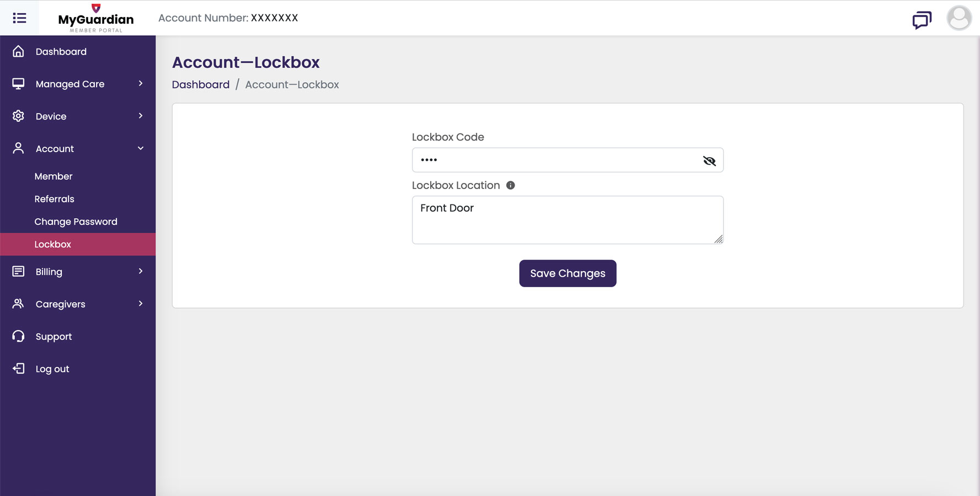Click the Lockbox Code input field
The height and width of the screenshot is (496, 980).
[x=557, y=160]
